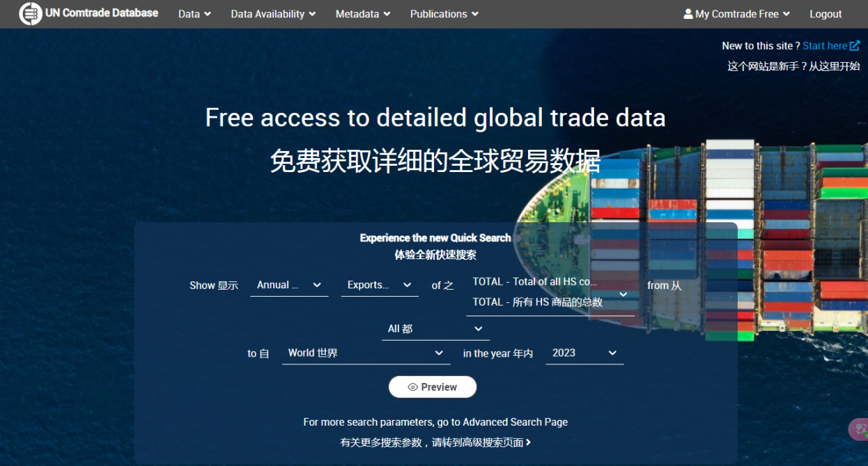
Task: Click the user icon beside My Comtrade Free
Action: point(688,13)
